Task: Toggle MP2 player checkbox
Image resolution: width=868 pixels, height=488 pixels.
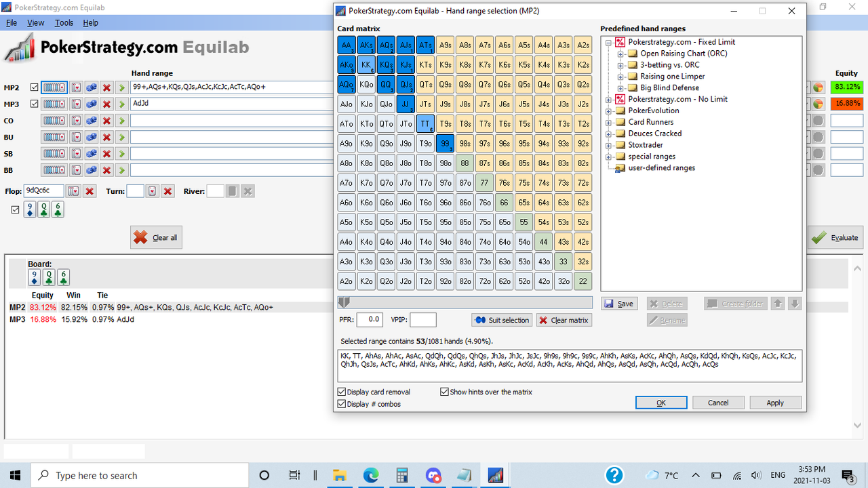Action: tap(35, 87)
